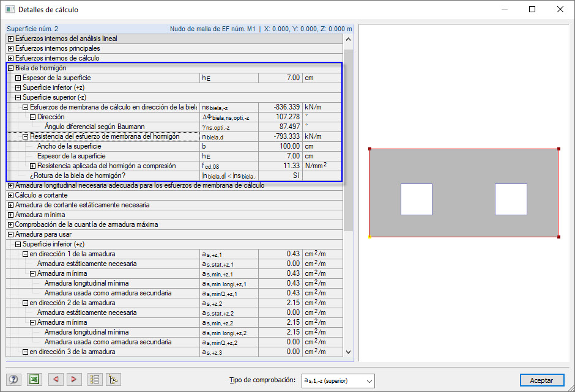
Task: Click the -836.339 value cell
Action: point(280,107)
